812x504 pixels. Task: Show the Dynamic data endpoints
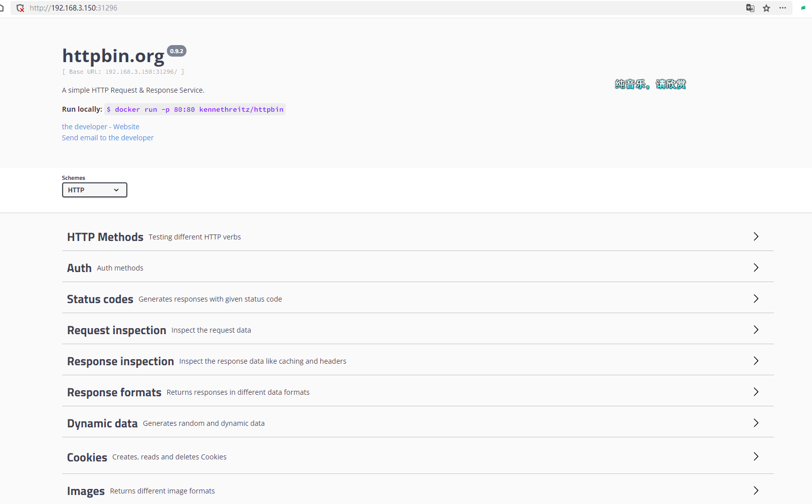point(102,423)
